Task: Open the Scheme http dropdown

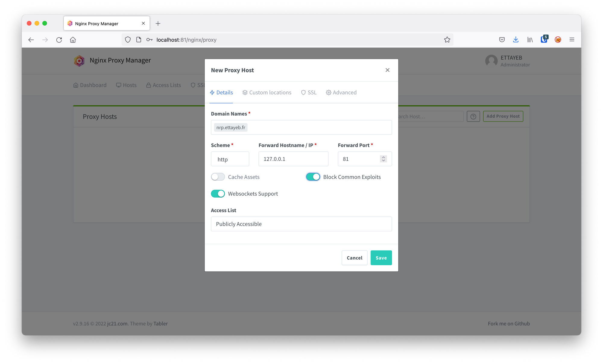Action: [x=230, y=159]
